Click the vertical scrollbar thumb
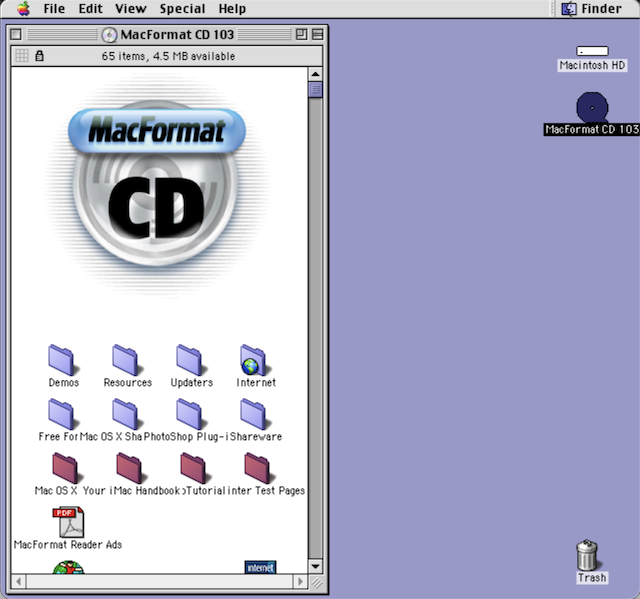The width and height of the screenshot is (640, 599). [315, 89]
